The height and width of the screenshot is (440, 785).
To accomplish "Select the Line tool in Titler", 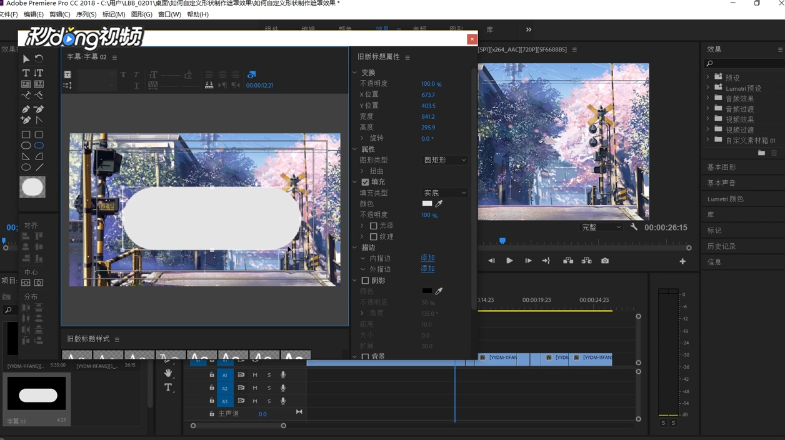I will (39, 167).
